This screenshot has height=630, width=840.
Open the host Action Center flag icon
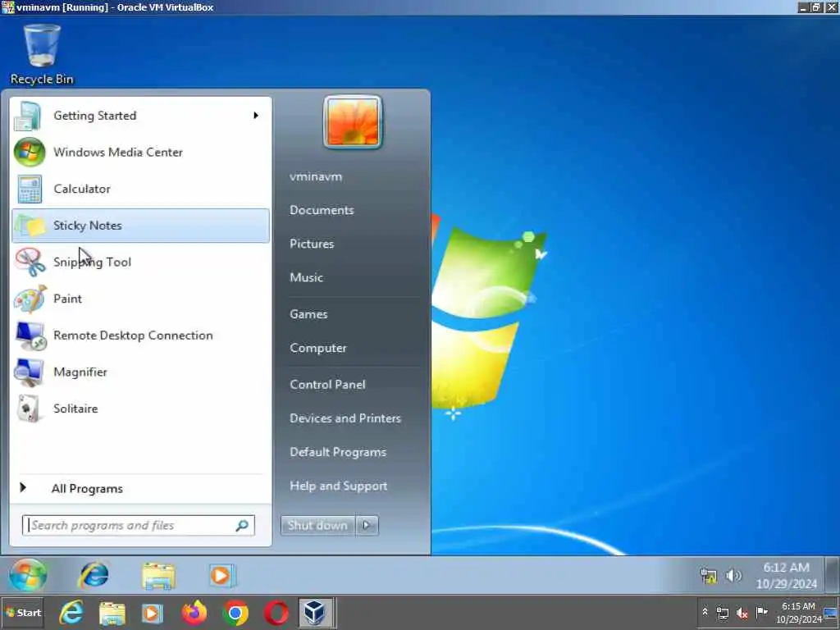click(x=762, y=612)
